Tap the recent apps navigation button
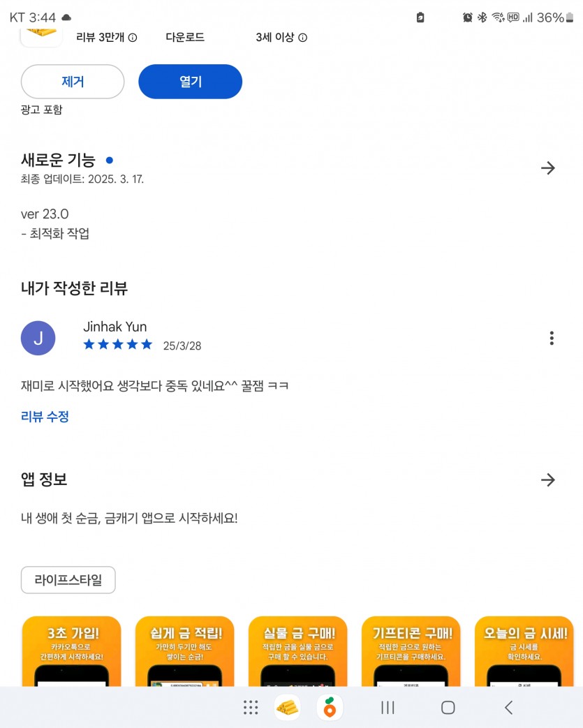This screenshot has width=583, height=728. pos(388,708)
